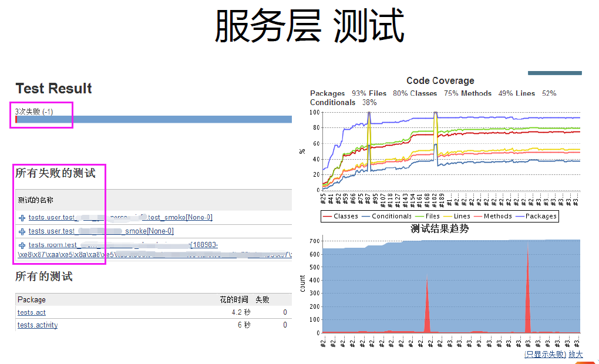Expand the second tests.user smoke[None-0] plus icon
This screenshot has height=364, width=599.
click(x=22, y=231)
